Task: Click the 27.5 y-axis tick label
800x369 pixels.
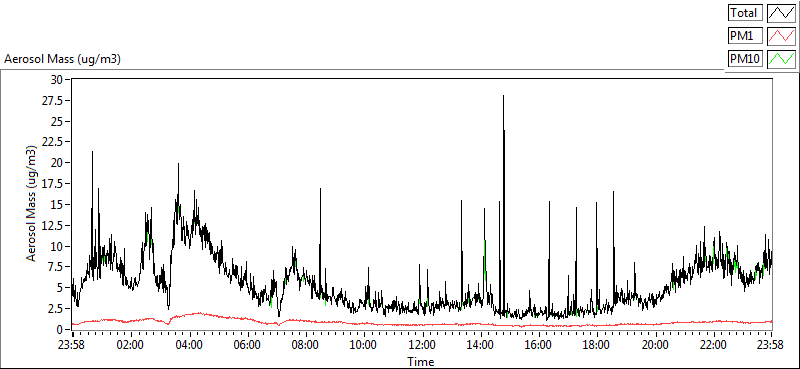Action: tap(53, 101)
